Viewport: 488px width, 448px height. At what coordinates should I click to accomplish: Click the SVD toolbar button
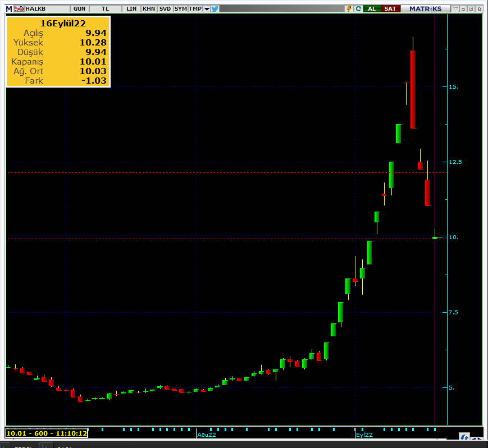tap(165, 9)
